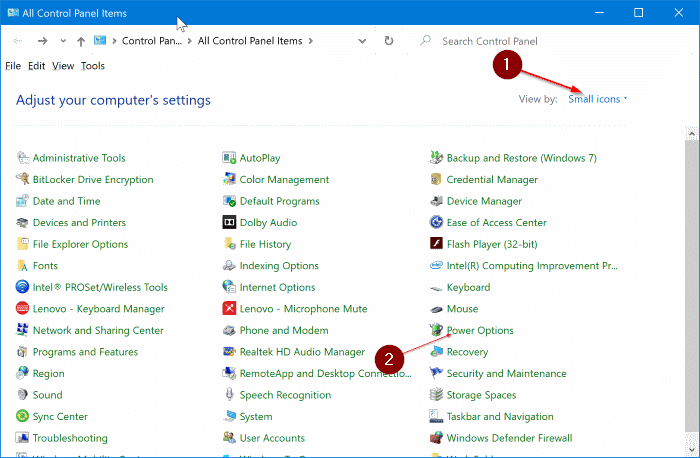The image size is (700, 458).
Task: Open the Lenovo Keyboard Manager icon
Action: tap(22, 308)
